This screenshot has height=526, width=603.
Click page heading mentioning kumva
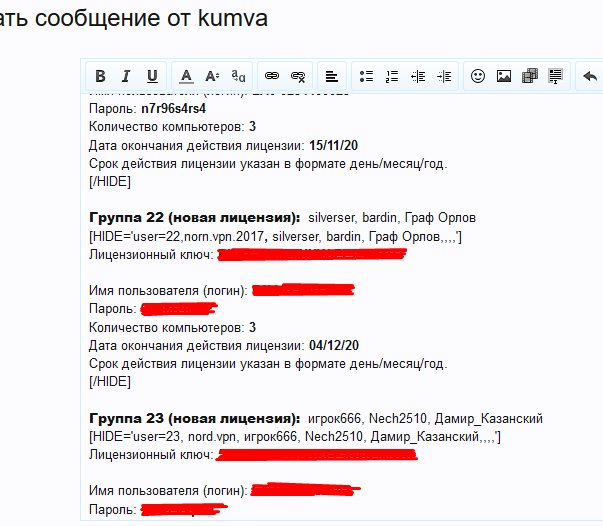(134, 18)
